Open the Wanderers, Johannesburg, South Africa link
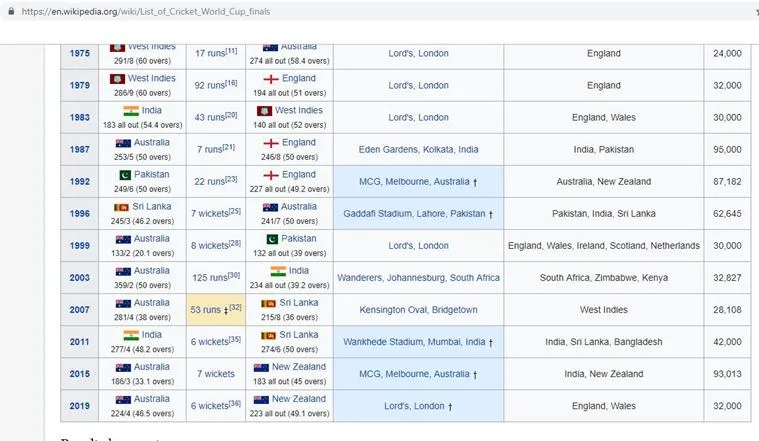This screenshot has width=759, height=441. [x=418, y=278]
